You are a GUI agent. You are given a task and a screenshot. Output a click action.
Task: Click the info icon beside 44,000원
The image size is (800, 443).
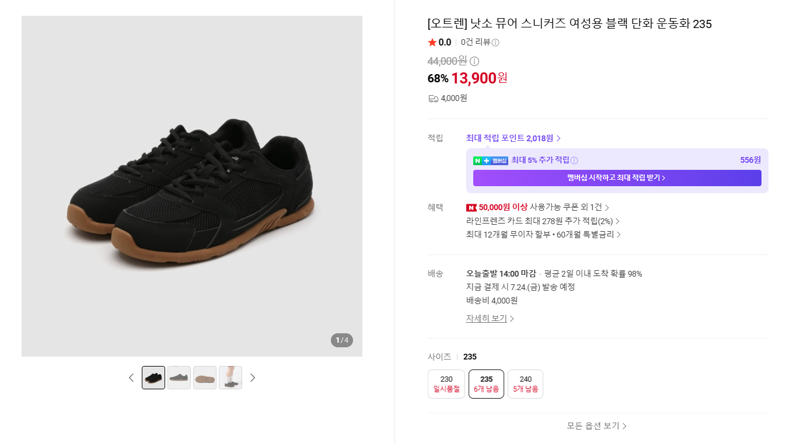tap(474, 61)
